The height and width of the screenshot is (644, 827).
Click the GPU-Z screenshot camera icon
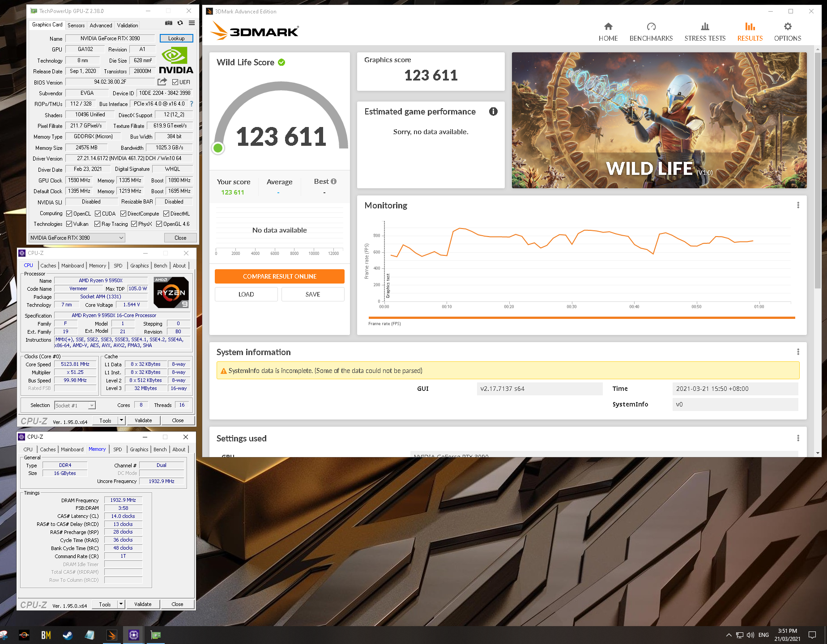click(169, 23)
